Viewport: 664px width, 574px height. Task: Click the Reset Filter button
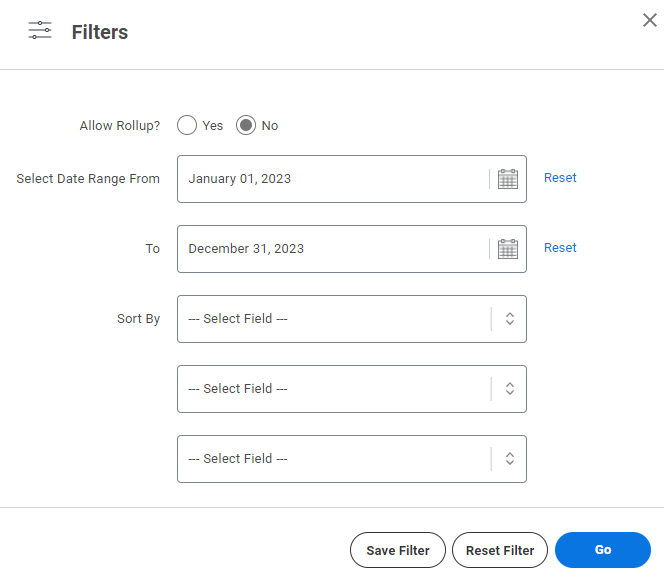(500, 550)
